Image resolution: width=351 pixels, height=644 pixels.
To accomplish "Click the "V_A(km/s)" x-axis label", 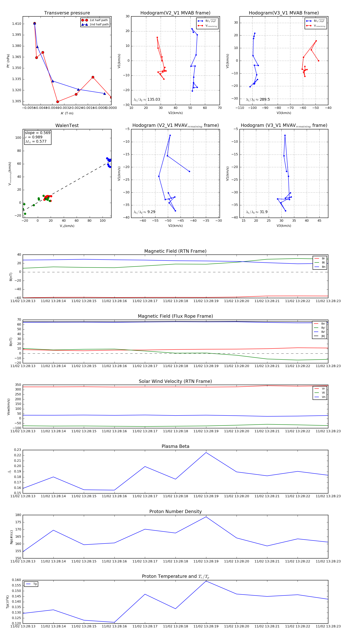I will 67,226.
